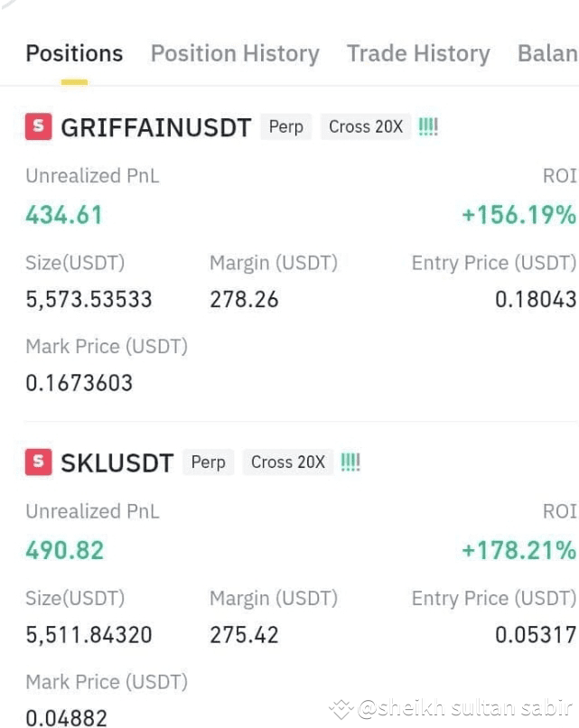The width and height of the screenshot is (579, 728).
Task: Click the Mark Price 0.1673603 for GRIFFAINUSDT
Action: (79, 383)
